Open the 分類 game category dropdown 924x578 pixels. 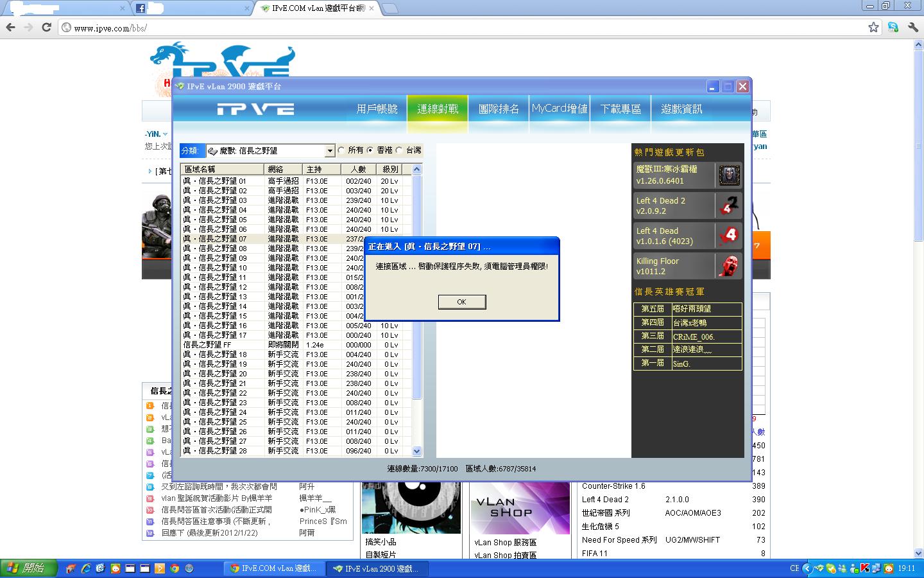(329, 151)
